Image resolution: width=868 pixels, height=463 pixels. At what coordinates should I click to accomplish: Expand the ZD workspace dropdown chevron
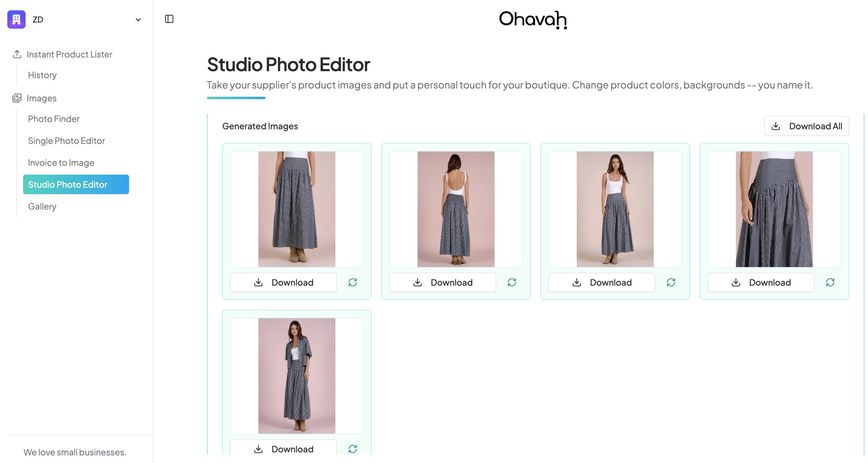pyautogui.click(x=138, y=19)
